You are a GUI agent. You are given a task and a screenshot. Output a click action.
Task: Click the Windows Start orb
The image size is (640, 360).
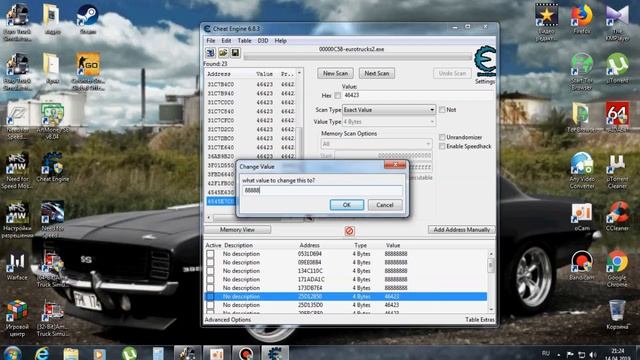pyautogui.click(x=12, y=353)
